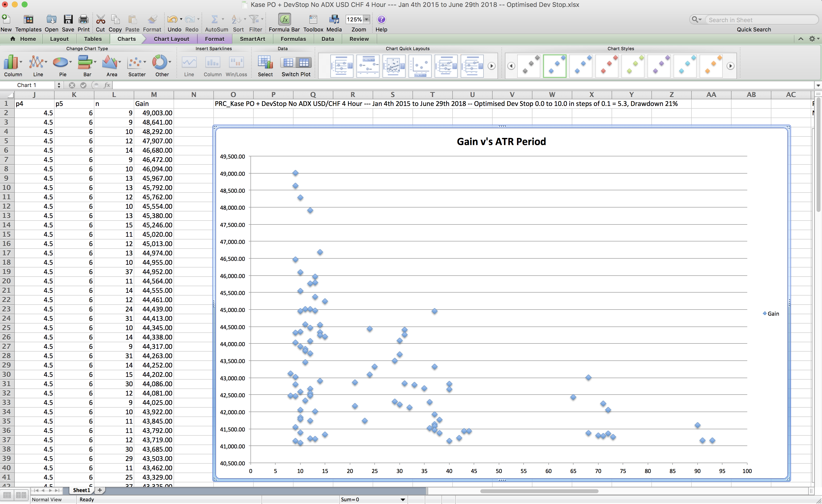Open the Toolbox from the toolbar
This screenshot has width=822, height=504.
click(313, 20)
